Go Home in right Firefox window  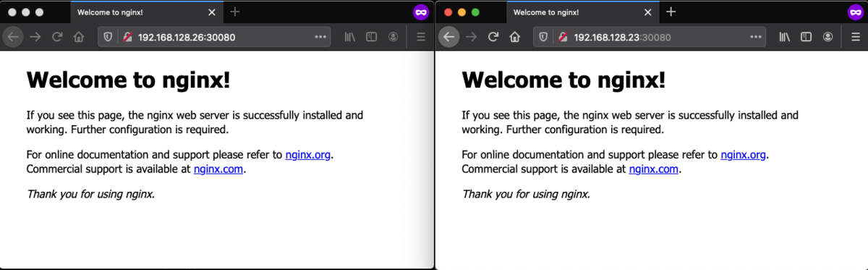tap(515, 37)
